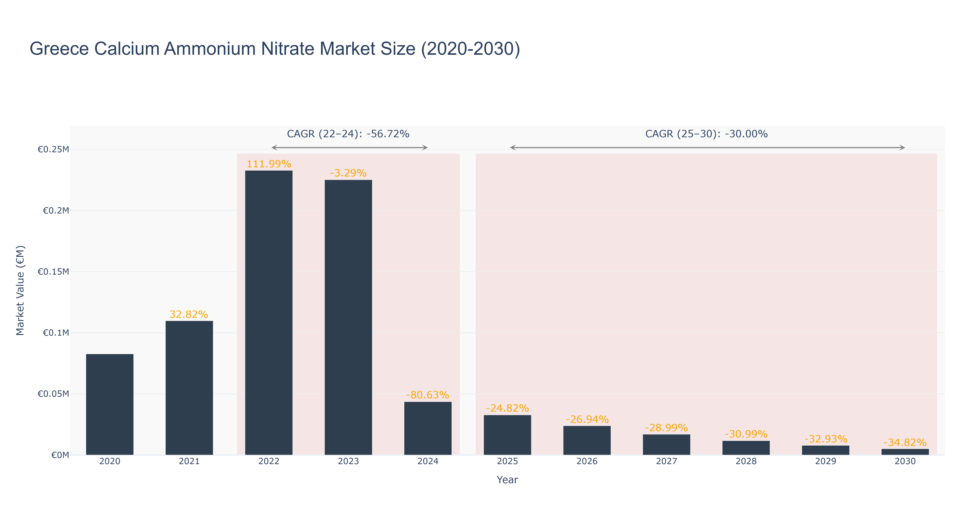Image resolution: width=980 pixels, height=525 pixels.
Task: Click the €0.2M y-axis tick label
Action: (x=56, y=210)
